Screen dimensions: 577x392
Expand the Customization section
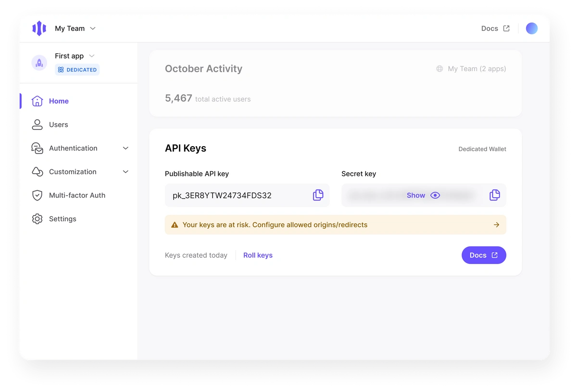click(x=125, y=172)
